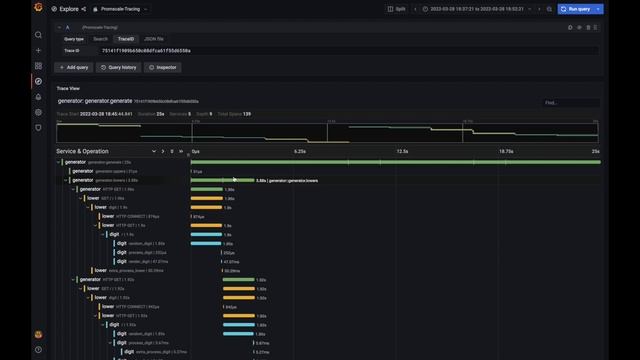Shift the time range forward with the right arrow
The width and height of the screenshot is (640, 360).
pos(539,9)
